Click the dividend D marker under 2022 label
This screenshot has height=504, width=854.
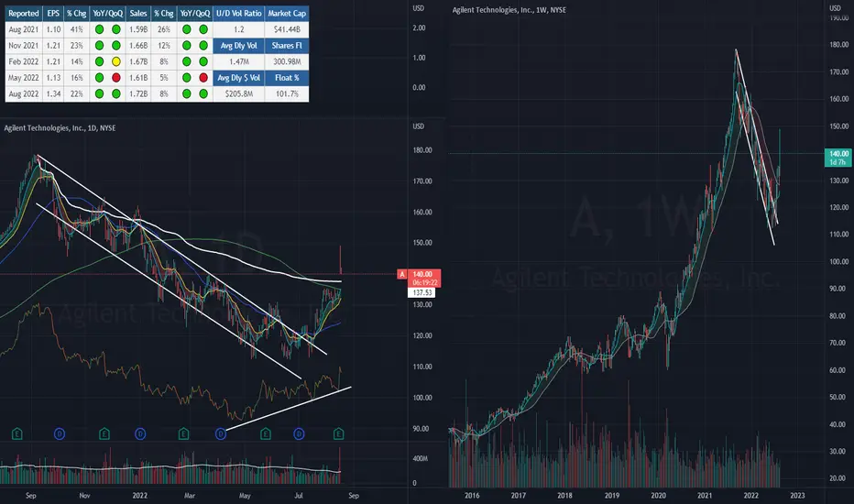[x=140, y=433]
